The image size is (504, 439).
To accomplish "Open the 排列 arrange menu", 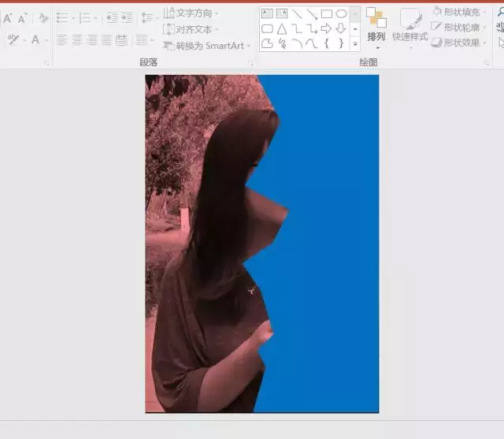I will pos(376,28).
